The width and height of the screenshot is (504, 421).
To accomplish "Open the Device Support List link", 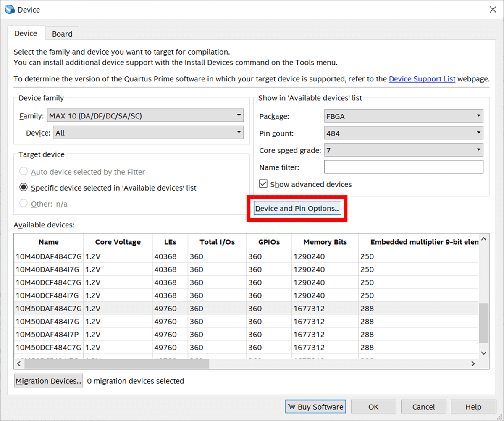I will pos(422,78).
